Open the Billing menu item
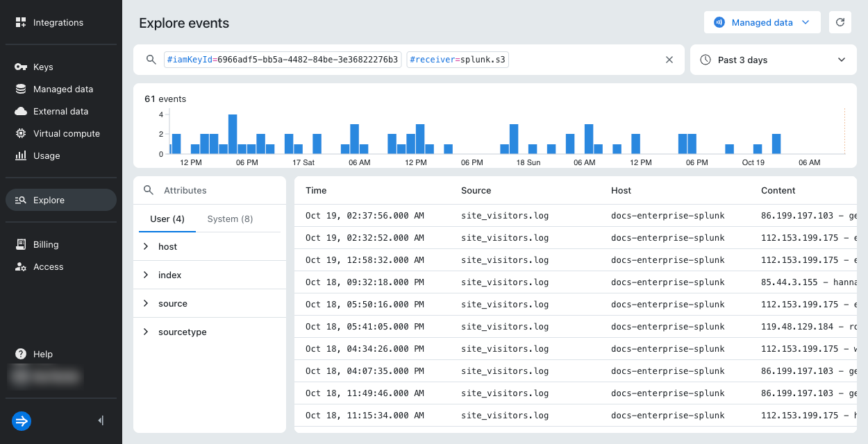Screen dimensions: 868x444 pyautogui.click(x=61, y=244)
